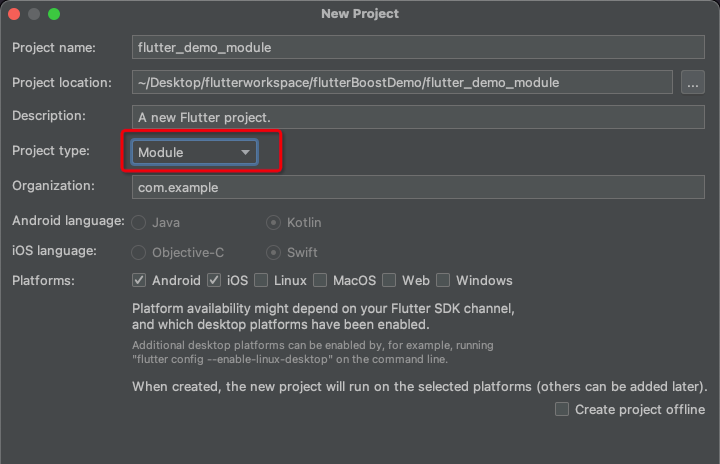The height and width of the screenshot is (464, 720).
Task: Edit the Organization com.example field
Action: coord(418,187)
